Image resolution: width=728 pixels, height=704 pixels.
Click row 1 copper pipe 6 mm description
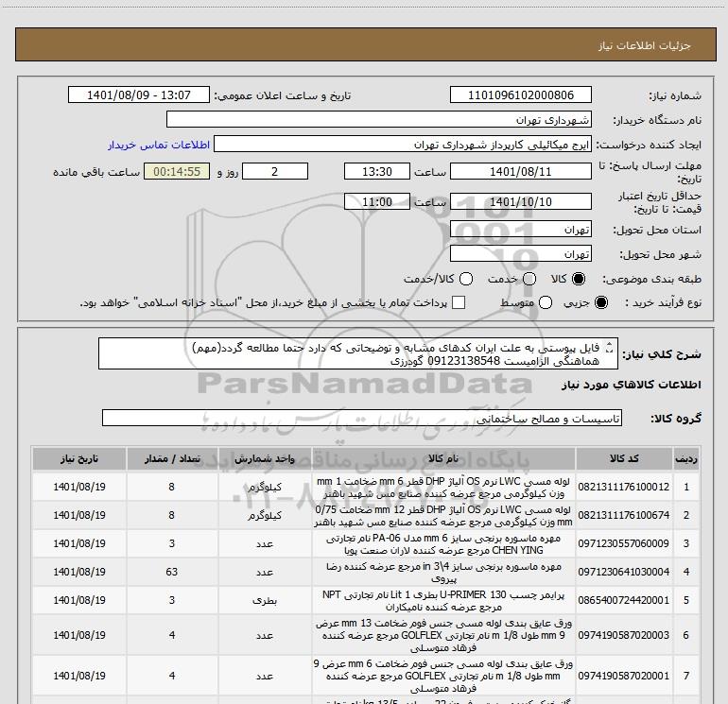click(x=442, y=488)
